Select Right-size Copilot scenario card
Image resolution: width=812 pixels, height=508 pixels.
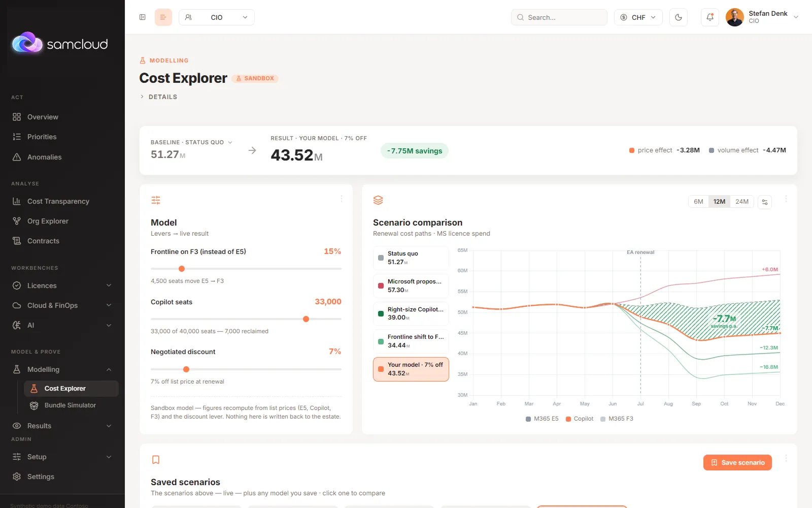411,313
